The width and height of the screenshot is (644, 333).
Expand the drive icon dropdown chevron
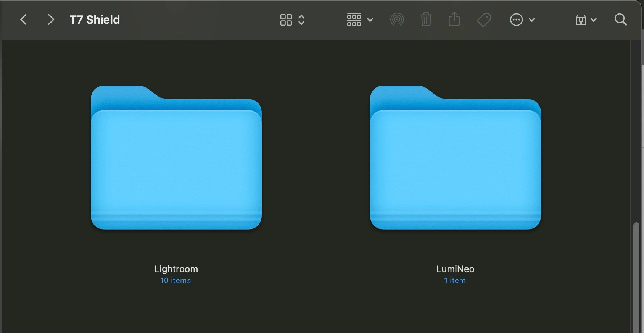[x=594, y=20]
